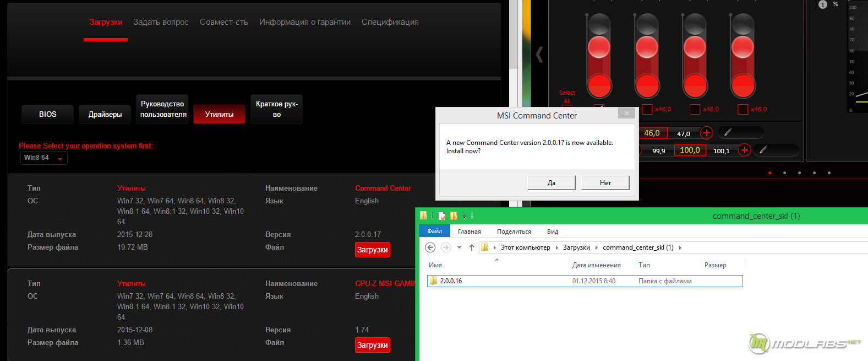Click the properties icon in Explorer title bar

[441, 216]
